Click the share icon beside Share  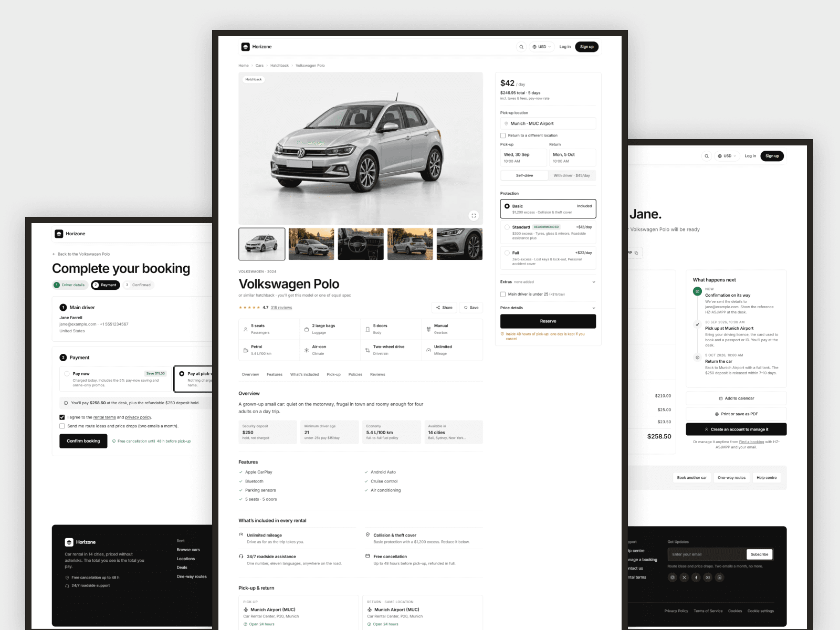pyautogui.click(x=438, y=308)
